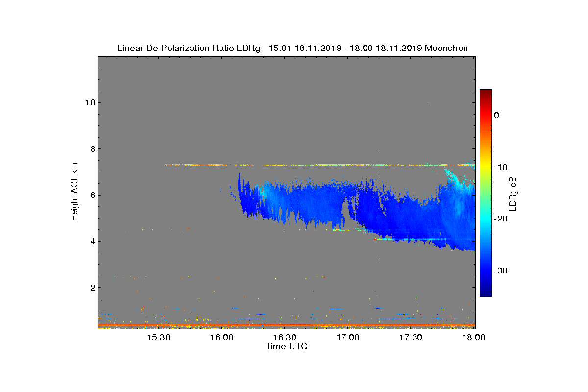588x392 pixels.
Task: Click the colorbar value -10
Action: [500, 167]
